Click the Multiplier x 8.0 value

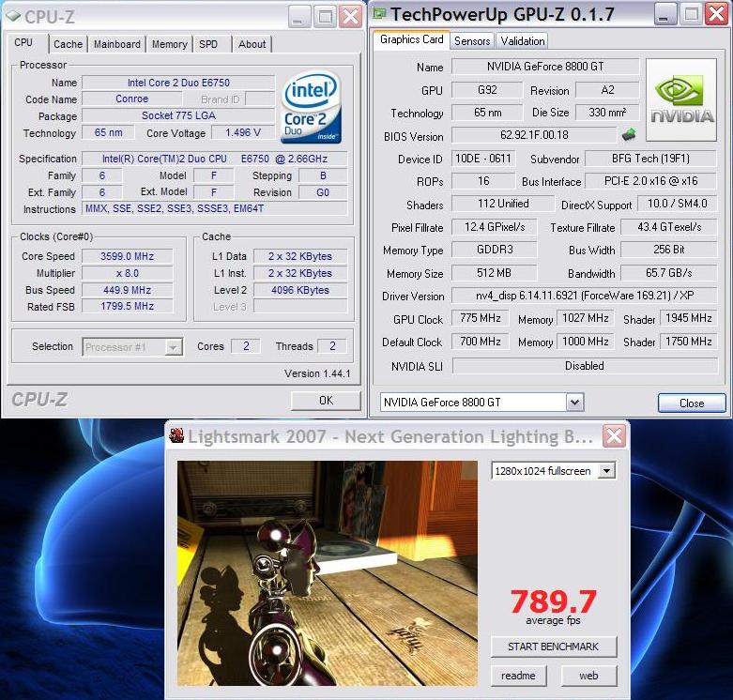click(127, 273)
